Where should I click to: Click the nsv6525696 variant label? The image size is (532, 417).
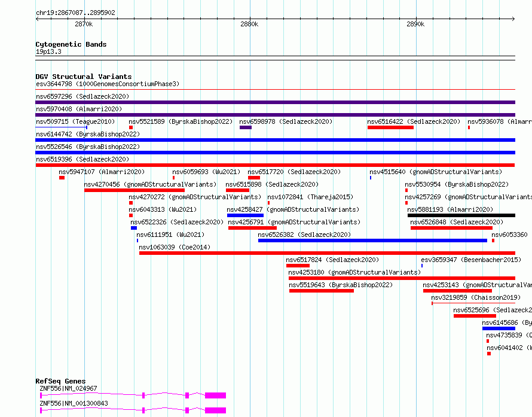point(493,310)
